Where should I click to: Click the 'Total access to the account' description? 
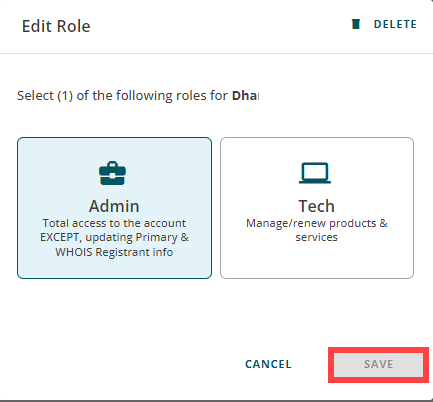pyautogui.click(x=114, y=237)
